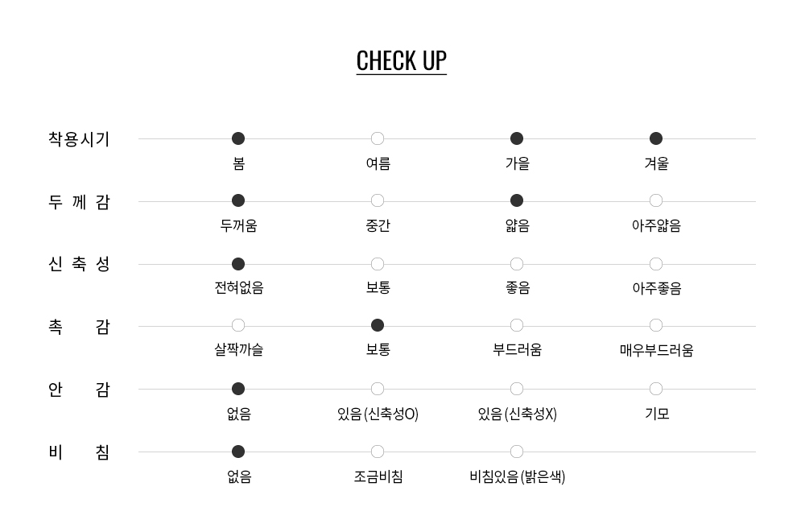Select the 매우부드러움 texture dot

(x=656, y=325)
